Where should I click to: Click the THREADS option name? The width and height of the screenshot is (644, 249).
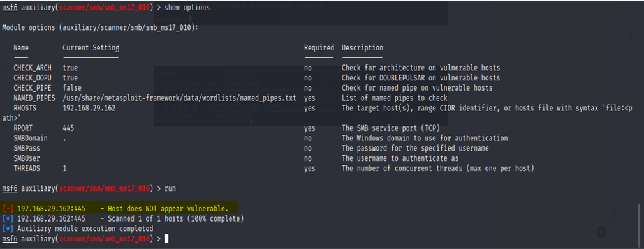click(x=27, y=169)
